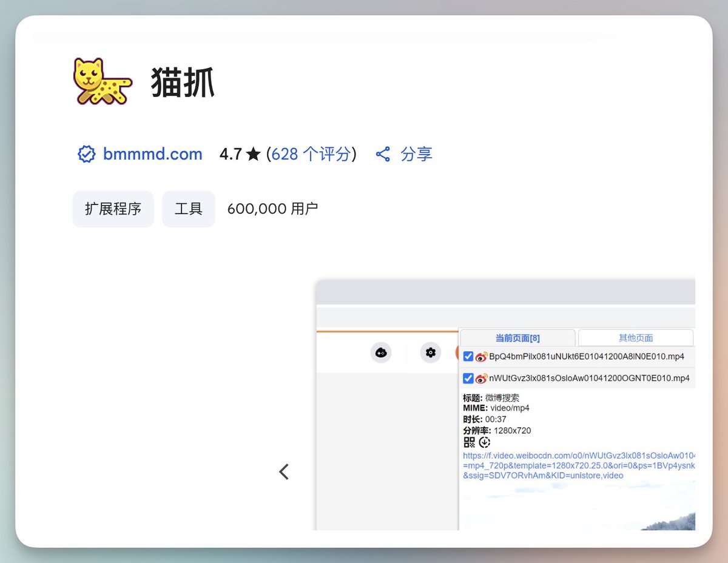Click the 分享 share text
This screenshot has height=563, width=728.
pos(416,154)
